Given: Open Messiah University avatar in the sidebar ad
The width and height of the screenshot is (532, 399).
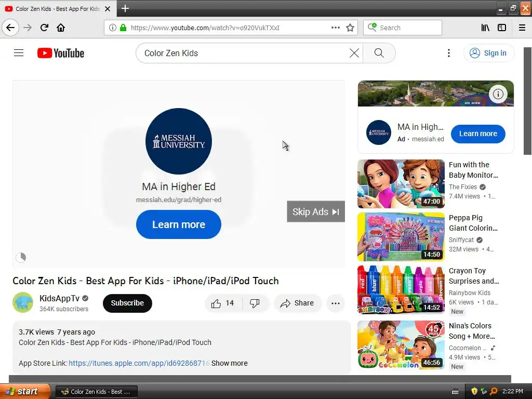Looking at the screenshot, I should click(379, 132).
